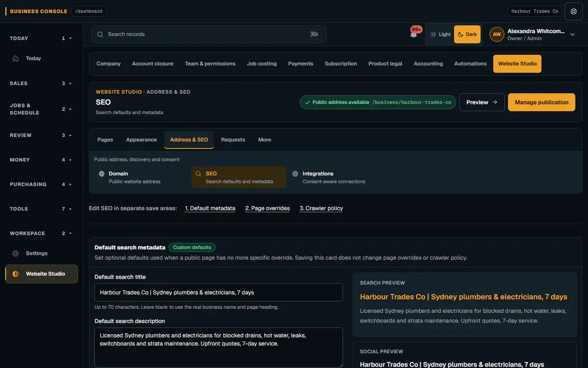Focus the Search records field

click(209, 34)
